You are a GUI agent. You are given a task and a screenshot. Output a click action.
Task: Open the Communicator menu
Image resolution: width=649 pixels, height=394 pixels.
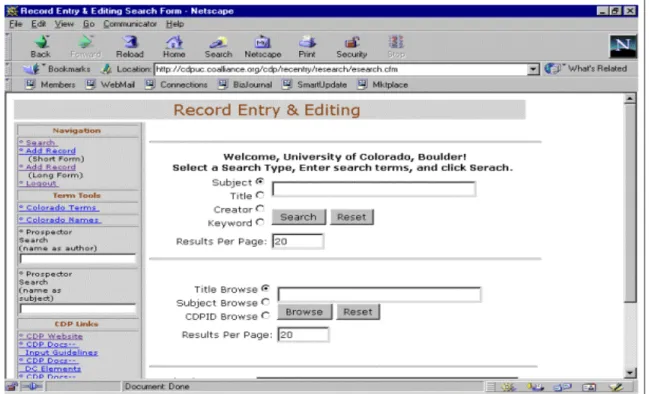(x=130, y=24)
